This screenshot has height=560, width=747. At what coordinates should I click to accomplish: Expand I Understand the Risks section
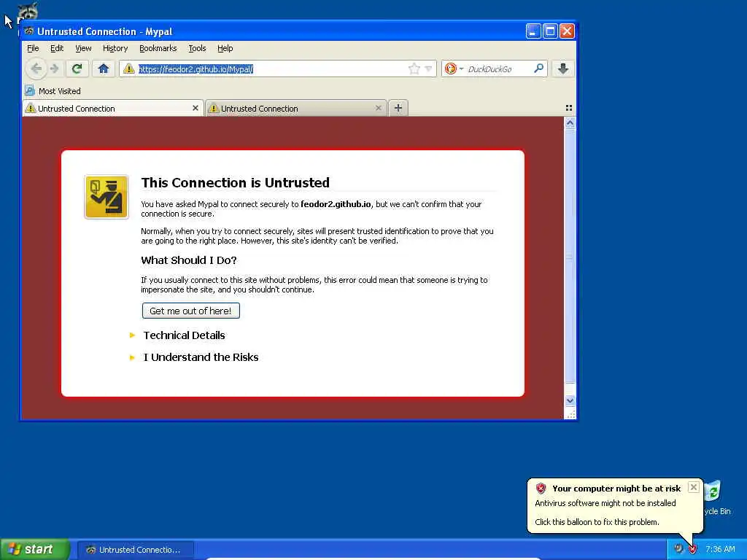(x=201, y=357)
